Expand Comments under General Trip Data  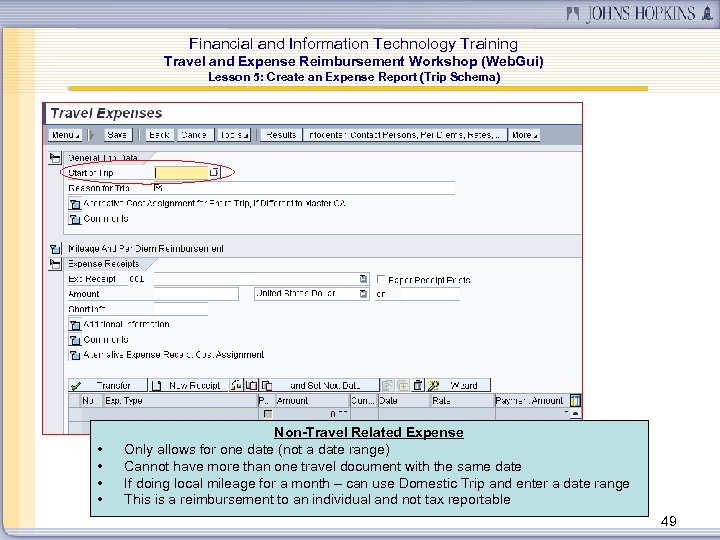[x=74, y=219]
